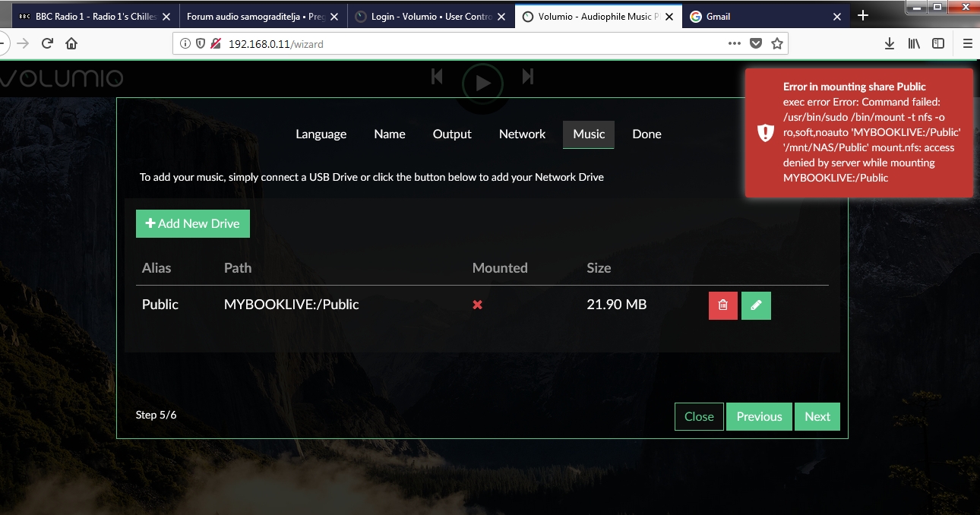The width and height of the screenshot is (980, 515).
Task: Close the setup wizard
Action: 699,416
